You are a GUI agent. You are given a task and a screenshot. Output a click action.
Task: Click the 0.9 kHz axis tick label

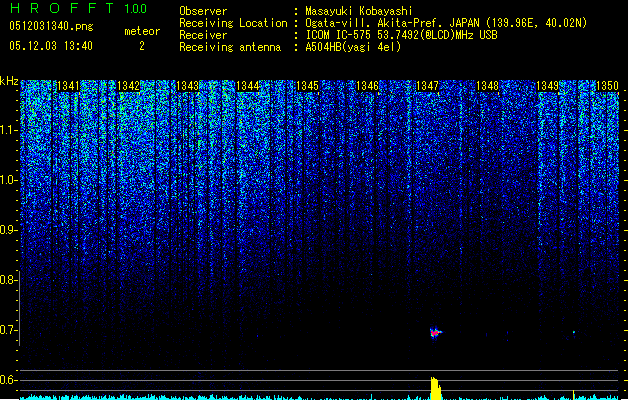8,230
